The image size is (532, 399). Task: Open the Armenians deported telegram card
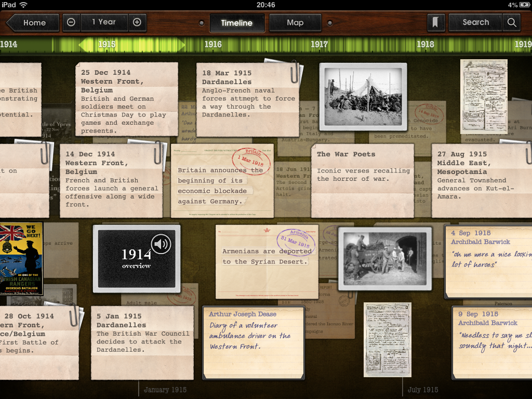(x=267, y=262)
